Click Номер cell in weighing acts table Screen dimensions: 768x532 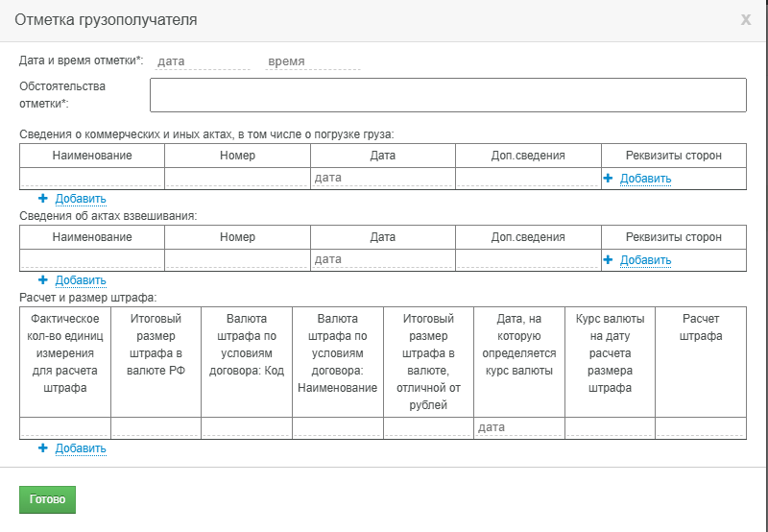pos(237,259)
